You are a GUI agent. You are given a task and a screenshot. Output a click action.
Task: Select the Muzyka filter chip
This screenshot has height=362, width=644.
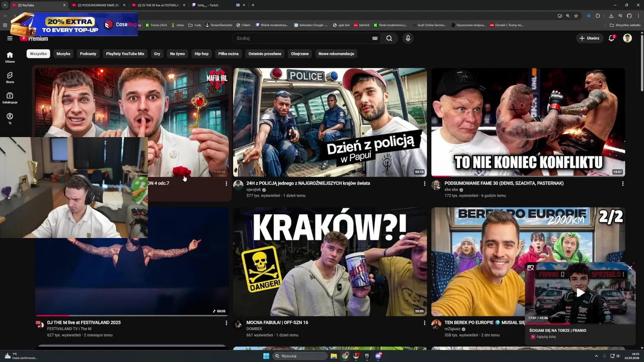click(x=63, y=54)
